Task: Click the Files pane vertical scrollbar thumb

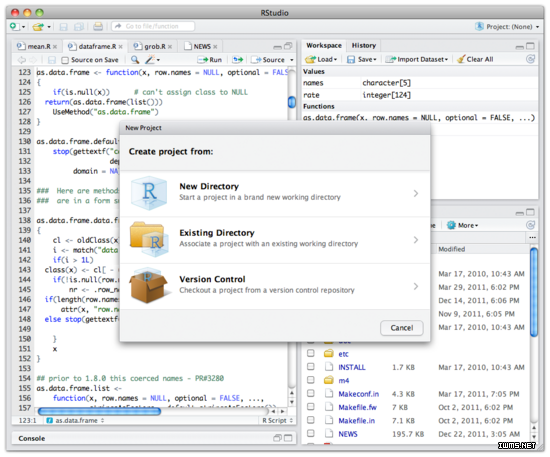Action: pyautogui.click(x=534, y=292)
